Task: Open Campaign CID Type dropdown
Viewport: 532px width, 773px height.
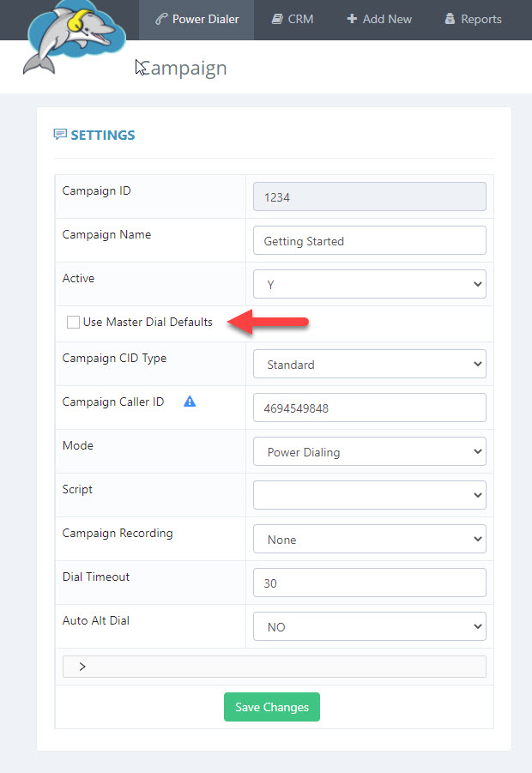Action: (369, 364)
